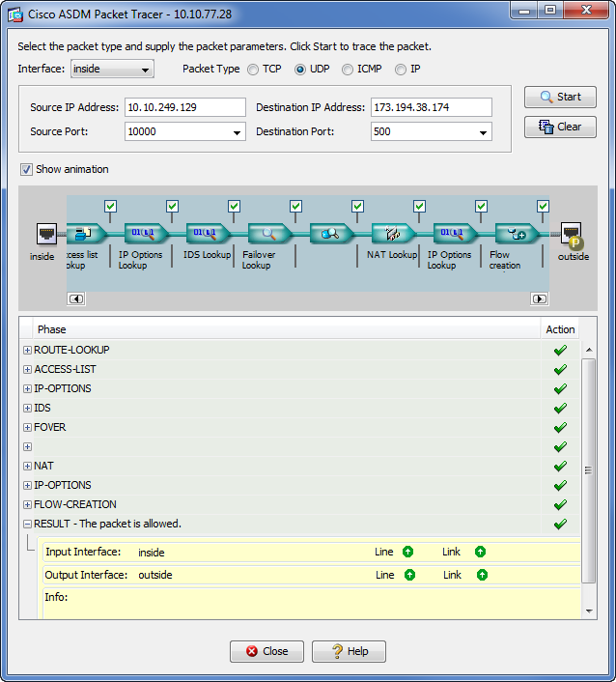
Task: Clear the packet parameters
Action: tap(560, 127)
